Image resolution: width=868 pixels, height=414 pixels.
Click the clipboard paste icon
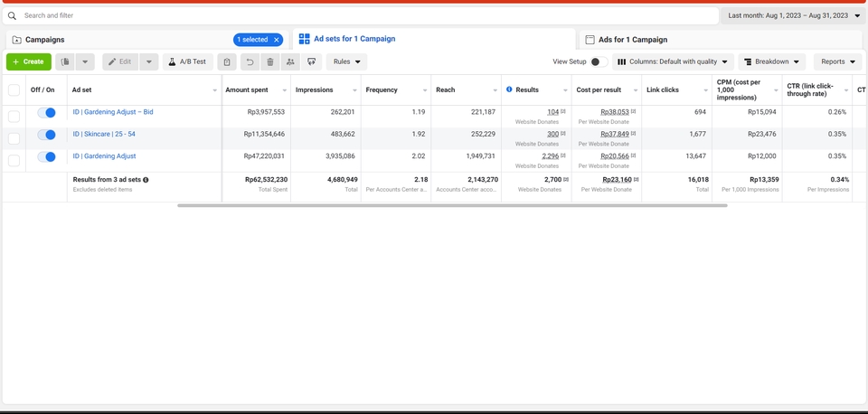coord(227,62)
